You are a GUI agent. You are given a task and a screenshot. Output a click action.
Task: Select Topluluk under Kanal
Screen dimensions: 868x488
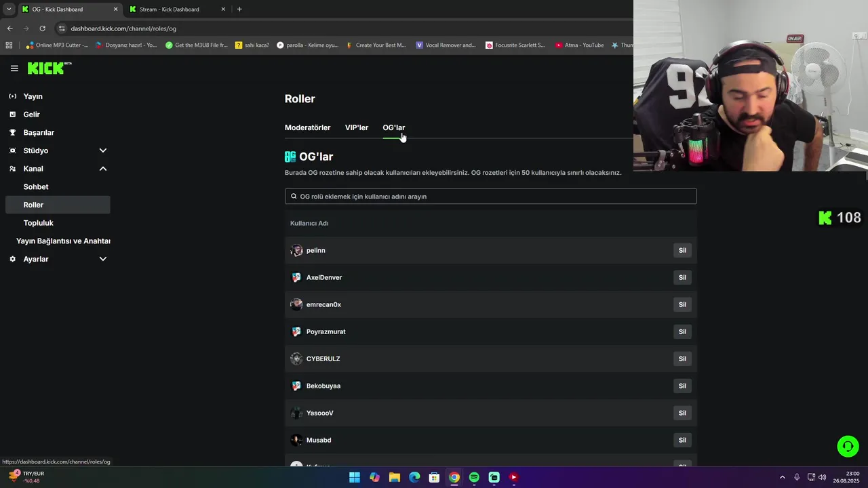pyautogui.click(x=39, y=223)
